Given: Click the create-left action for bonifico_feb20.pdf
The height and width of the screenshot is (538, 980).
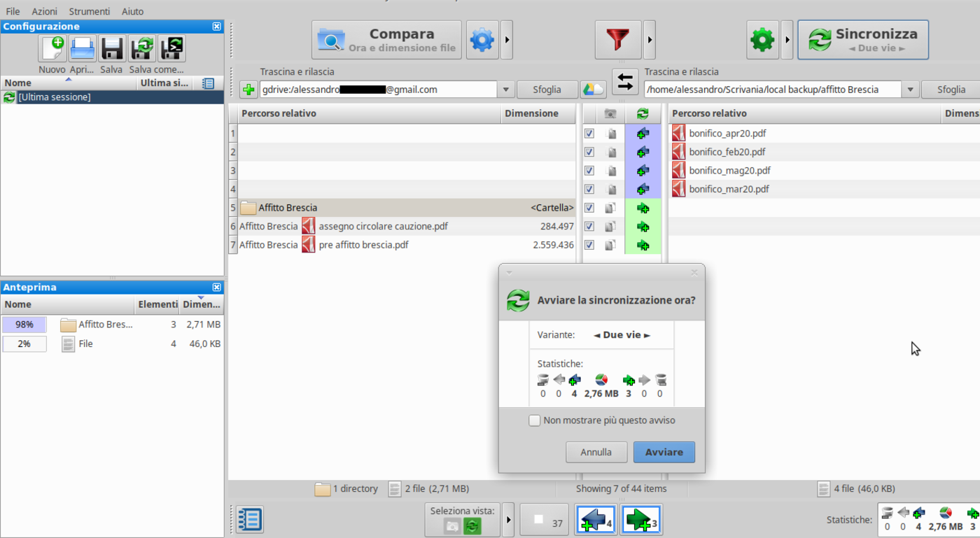Looking at the screenshot, I should [x=643, y=152].
